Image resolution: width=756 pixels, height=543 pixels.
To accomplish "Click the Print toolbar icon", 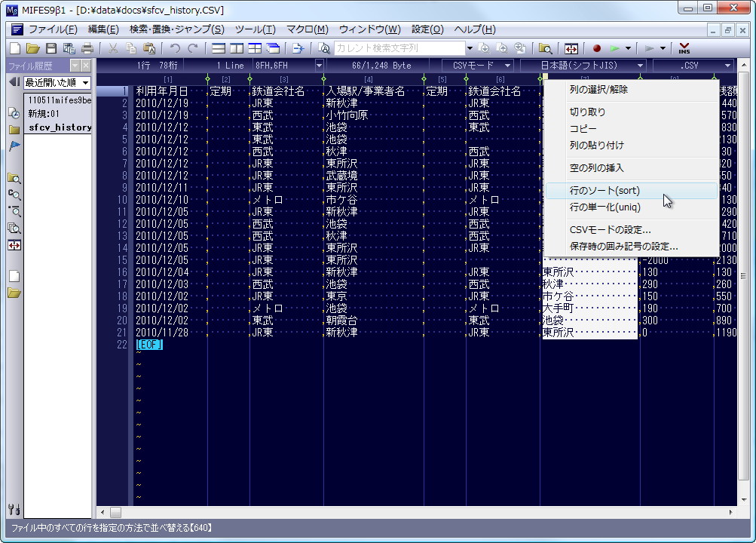I will tap(87, 48).
